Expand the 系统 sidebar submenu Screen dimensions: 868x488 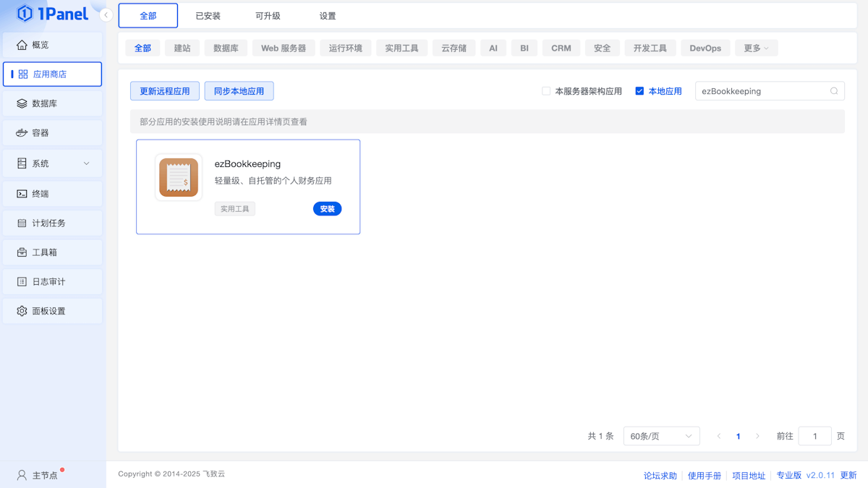tap(86, 163)
